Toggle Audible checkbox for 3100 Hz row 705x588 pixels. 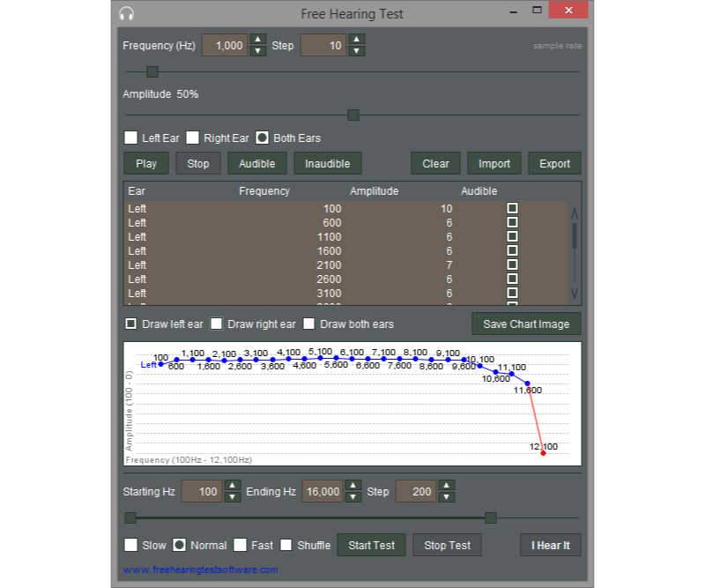click(x=512, y=293)
